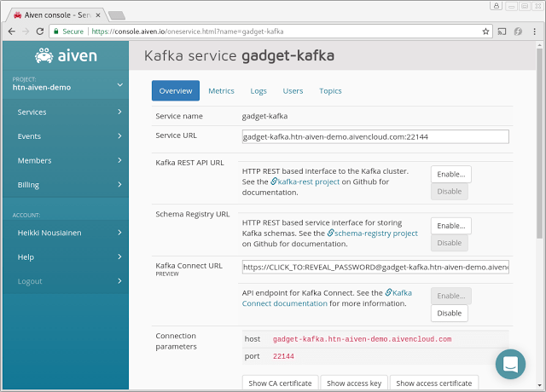This screenshot has width=546, height=392.
Task: Open Kafka Connect documentation link
Action: point(327,298)
